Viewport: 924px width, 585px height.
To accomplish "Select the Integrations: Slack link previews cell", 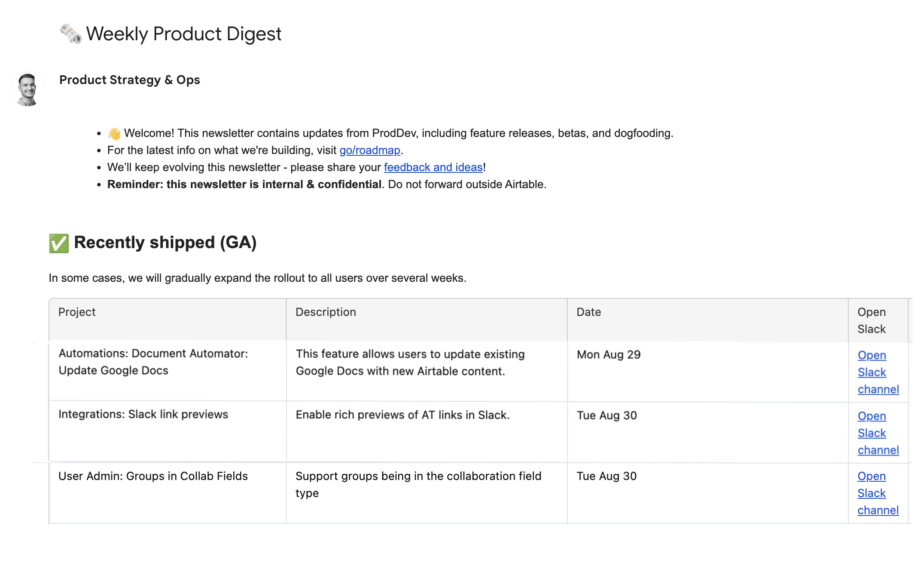I will (x=143, y=415).
